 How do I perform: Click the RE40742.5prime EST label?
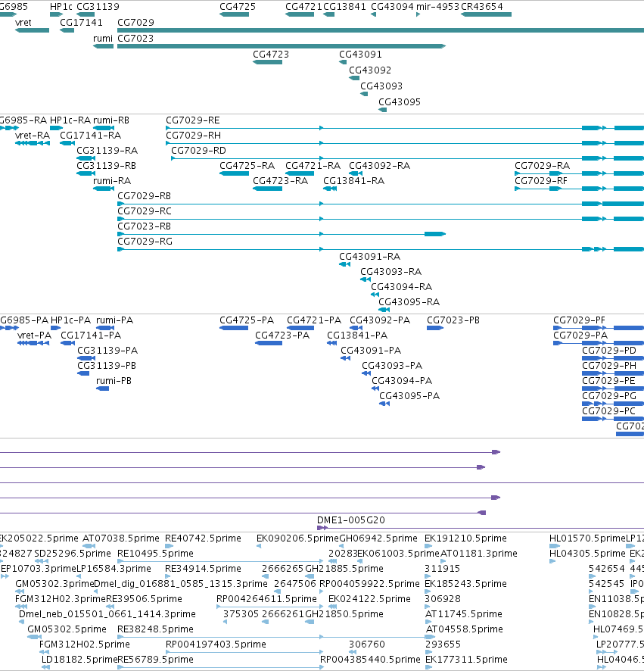point(203,538)
